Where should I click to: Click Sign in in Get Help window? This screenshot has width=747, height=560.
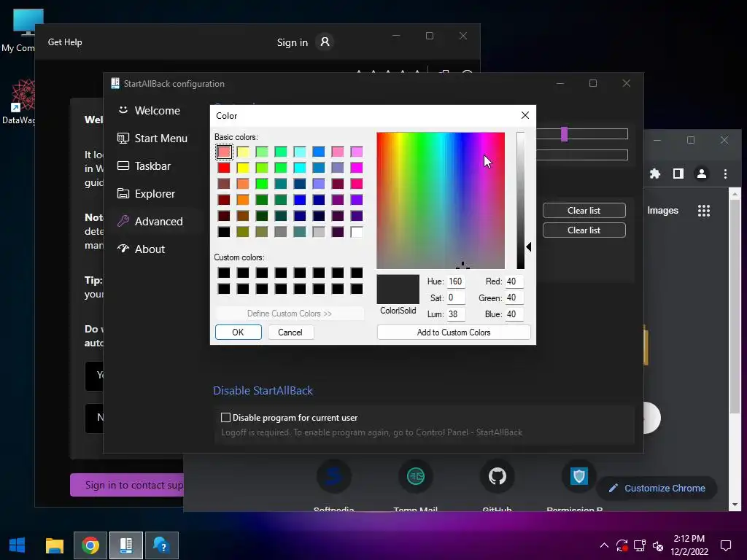click(x=293, y=42)
